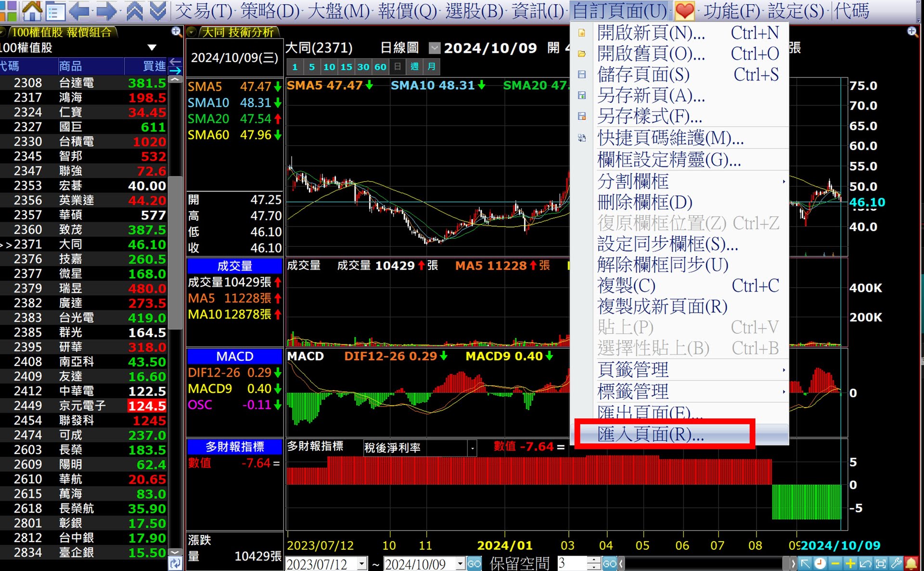The image size is (924, 571).
Task: Click the double-chevron up icon
Action: [x=135, y=11]
